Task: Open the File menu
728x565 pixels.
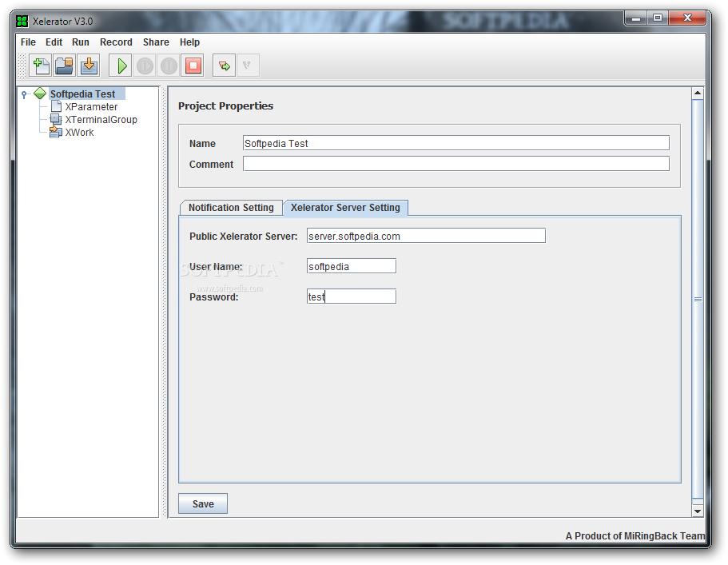Action: click(x=28, y=42)
